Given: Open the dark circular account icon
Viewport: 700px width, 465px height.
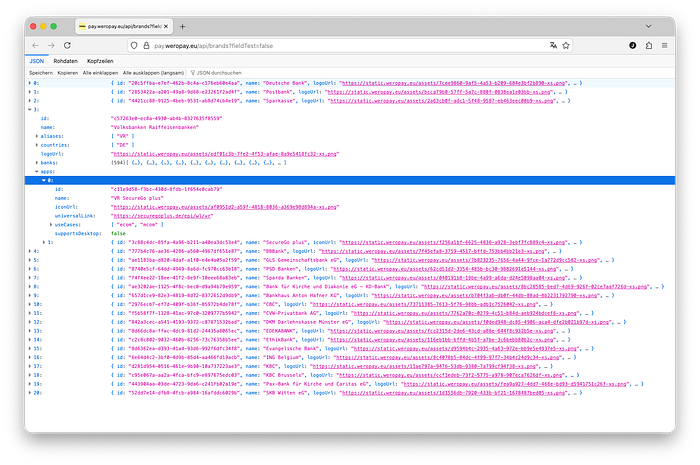Looking at the screenshot, I should 633,46.
